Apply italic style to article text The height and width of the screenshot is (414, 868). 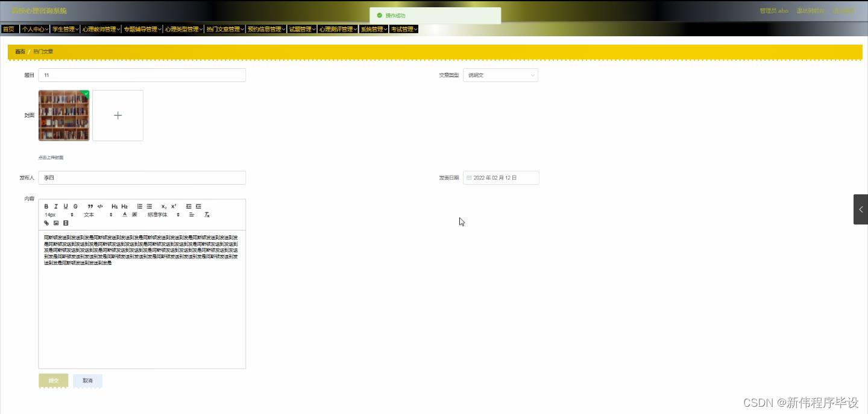(x=56, y=206)
